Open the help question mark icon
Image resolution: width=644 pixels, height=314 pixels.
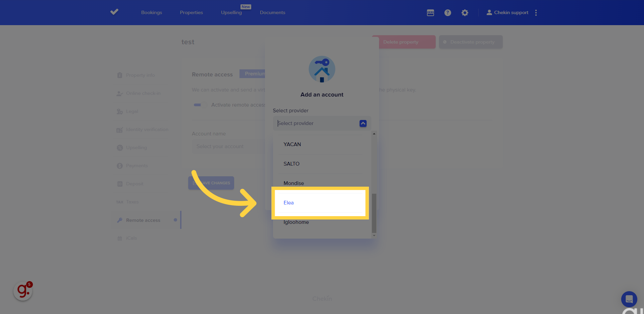(x=448, y=13)
